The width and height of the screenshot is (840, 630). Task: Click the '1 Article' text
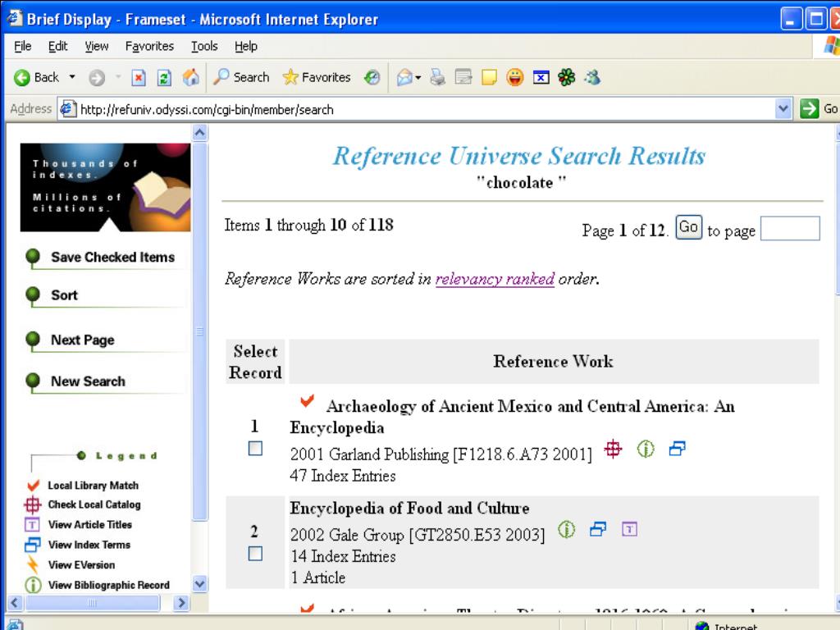point(318,577)
